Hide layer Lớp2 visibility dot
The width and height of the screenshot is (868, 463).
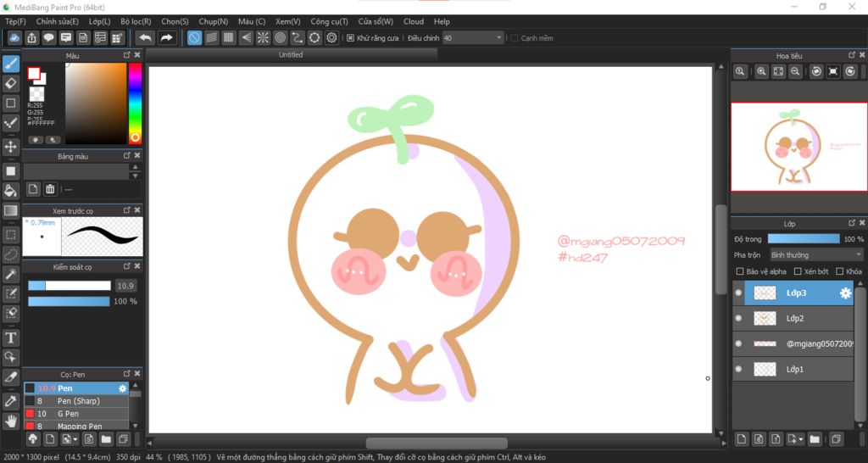738,319
